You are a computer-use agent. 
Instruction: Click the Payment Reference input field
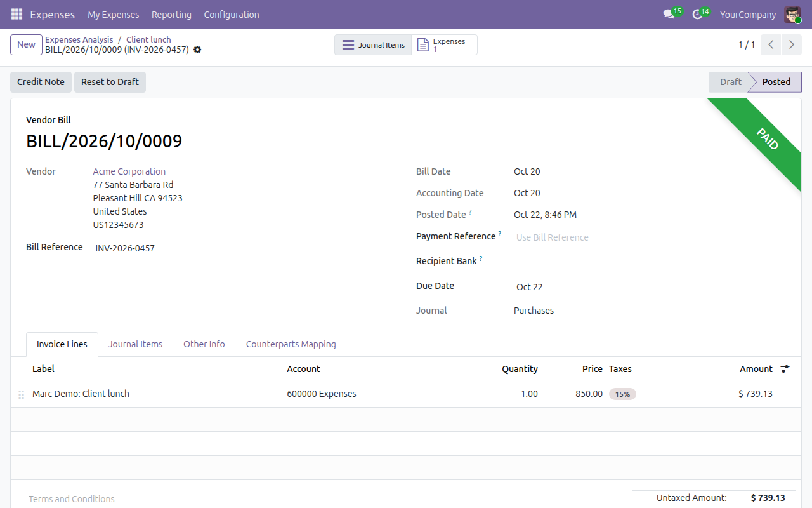tap(650, 237)
